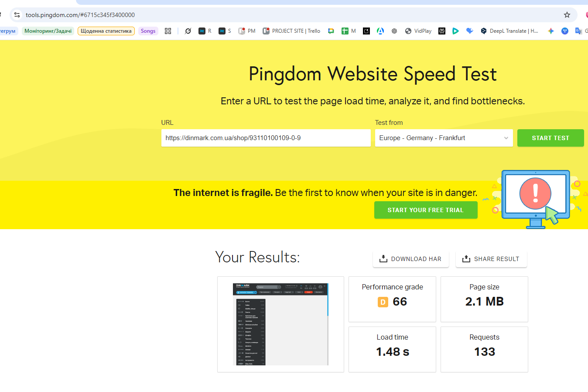588x392 pixels.
Task: Open the tab groups grid icon
Action: [x=168, y=31]
